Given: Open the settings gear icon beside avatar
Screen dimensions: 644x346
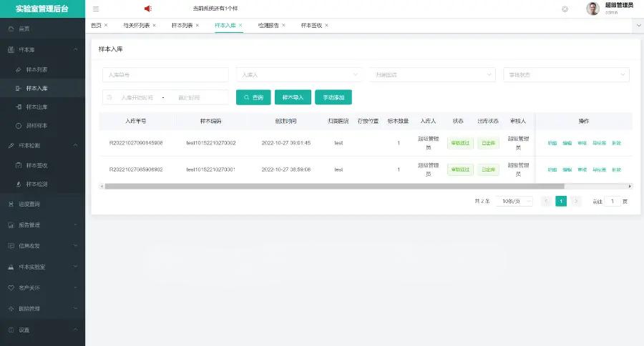Looking at the screenshot, I should 565,9.
